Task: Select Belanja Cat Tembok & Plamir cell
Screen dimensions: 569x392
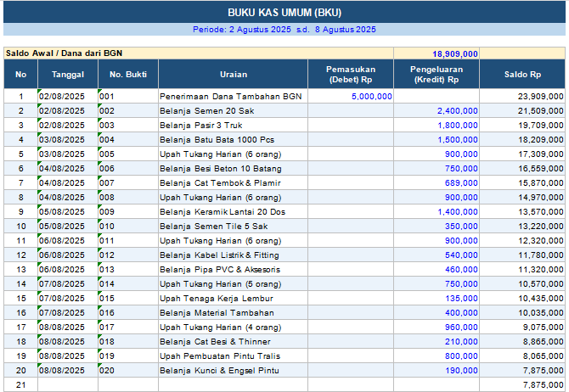Action: [x=233, y=182]
